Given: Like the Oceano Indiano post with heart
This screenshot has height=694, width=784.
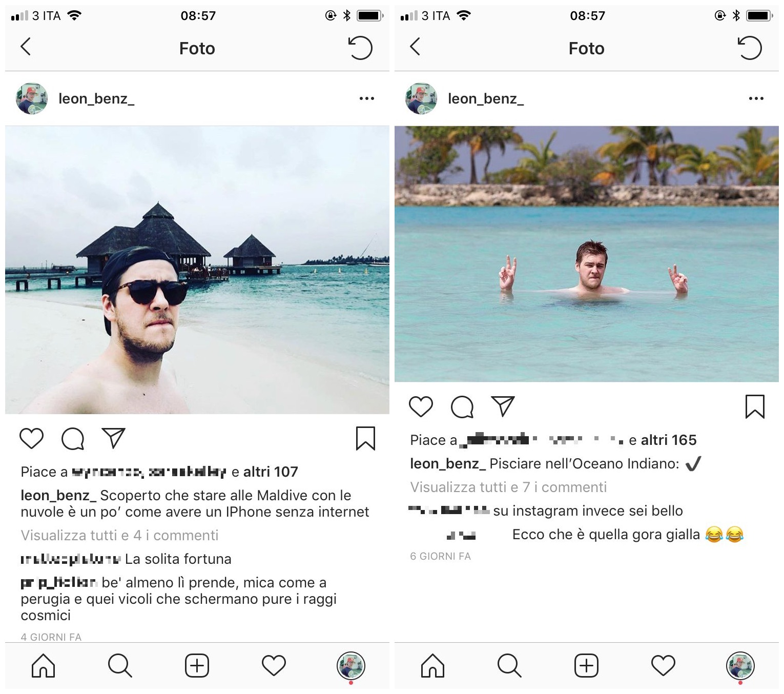Looking at the screenshot, I should tap(421, 406).
